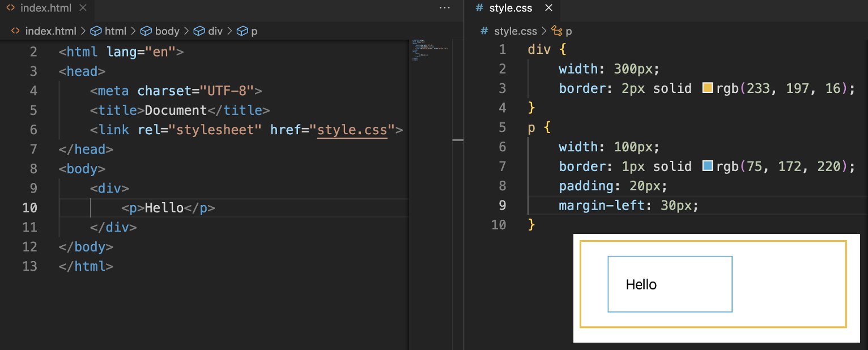This screenshot has height=350, width=868.
Task: Click the p symbol icon in the index.html breadcrumb
Action: point(241,31)
